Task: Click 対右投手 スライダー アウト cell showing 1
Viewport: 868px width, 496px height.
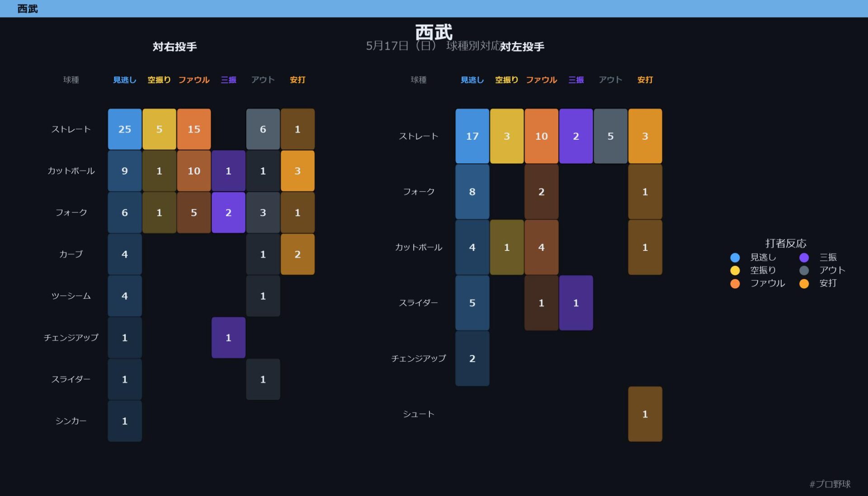Action: point(263,379)
